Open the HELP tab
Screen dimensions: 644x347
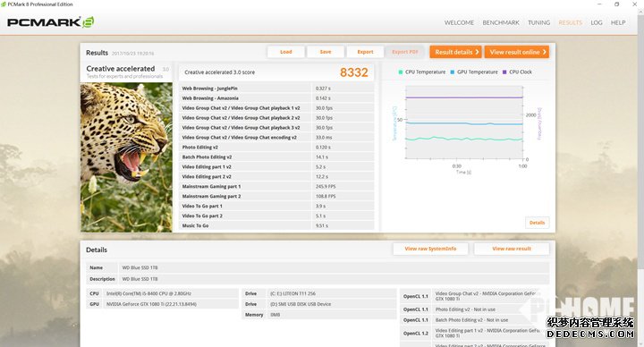coord(618,22)
